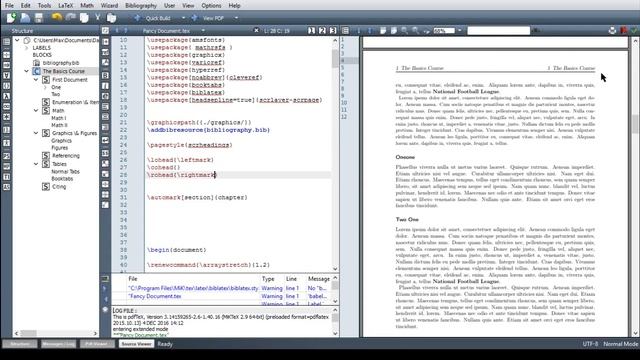Jump to PDF page 12 in list

click(x=344, y=117)
